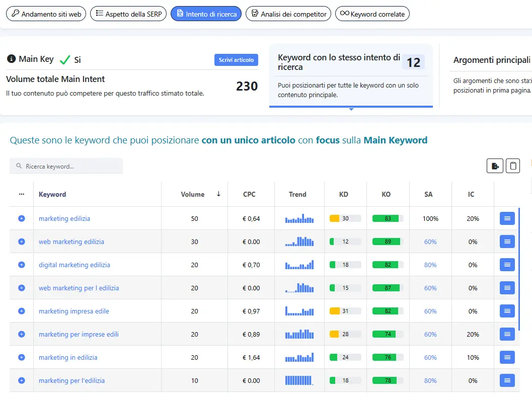
Task: Open blue menu button for marketing per l'edilizia
Action: tap(507, 380)
